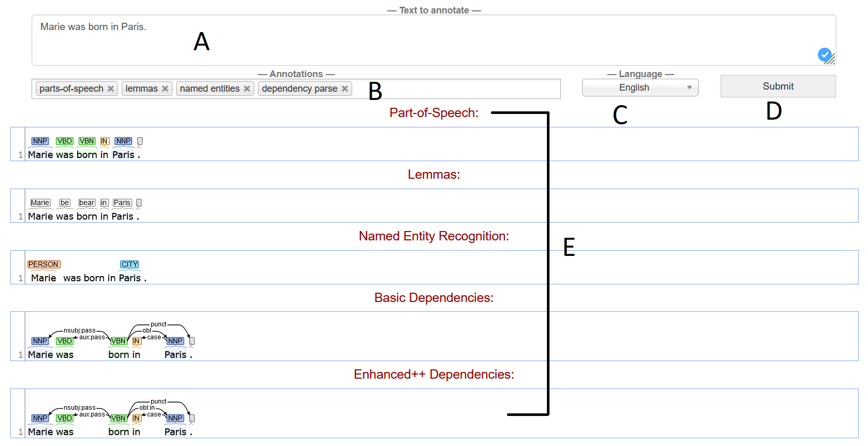Click the obl:in label in Enhanced++ Dependencies
Viewport: 868px width, 446px height.
click(x=147, y=408)
